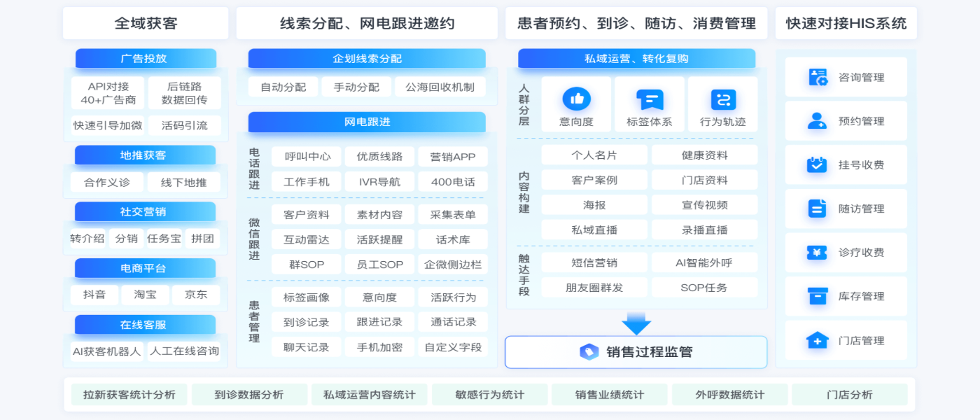Click the 咨询管理 icon

(817, 77)
